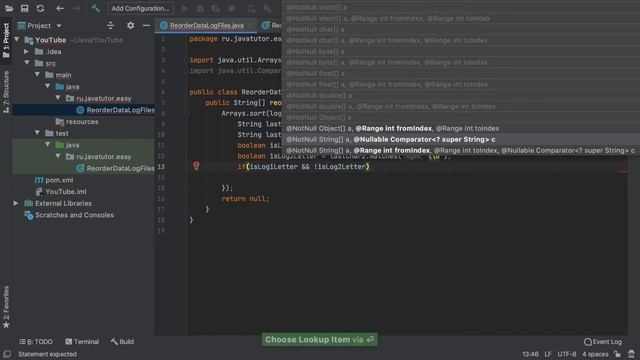
Task: Toggle the 7: Structure side tool window
Action: coord(6,92)
